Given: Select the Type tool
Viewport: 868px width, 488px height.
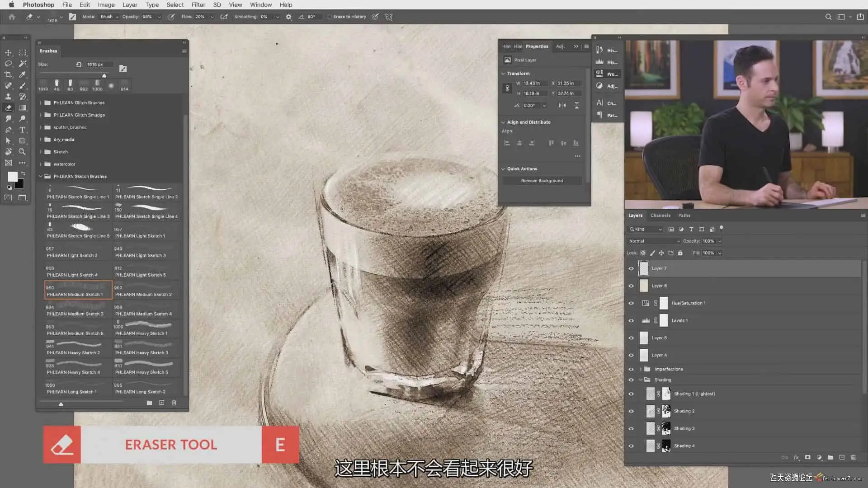Looking at the screenshot, I should point(22,130).
